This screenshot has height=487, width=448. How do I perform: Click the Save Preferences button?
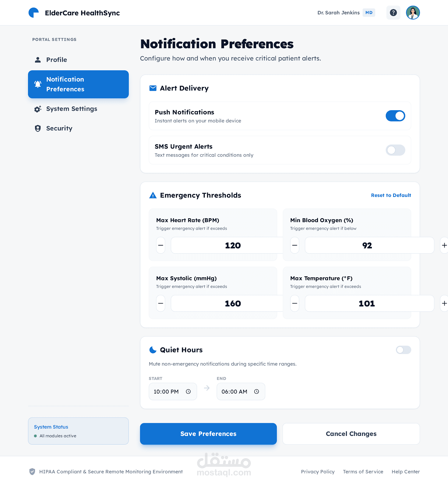[208, 434]
